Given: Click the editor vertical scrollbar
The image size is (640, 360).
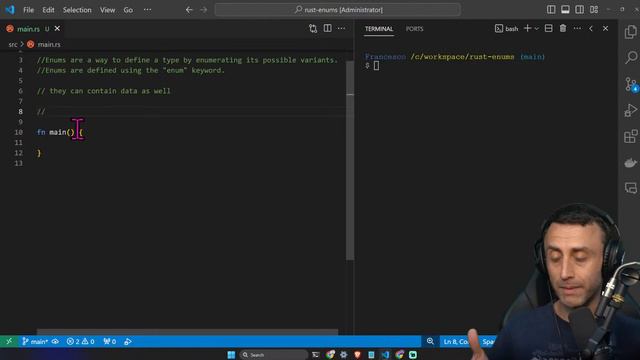Looking at the screenshot, I should pyautogui.click(x=350, y=160).
